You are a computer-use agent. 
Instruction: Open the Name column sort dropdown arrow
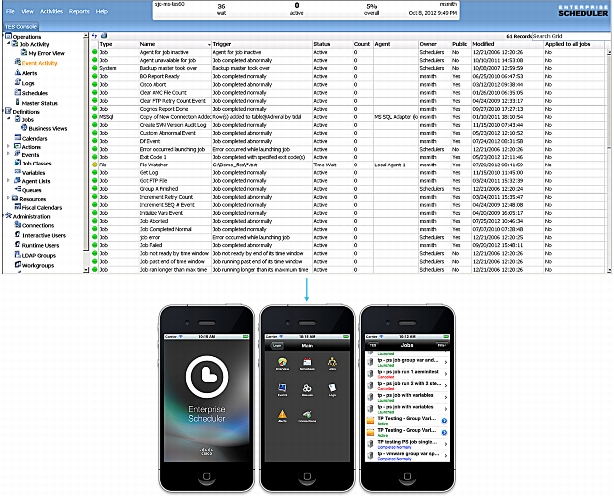(x=209, y=45)
